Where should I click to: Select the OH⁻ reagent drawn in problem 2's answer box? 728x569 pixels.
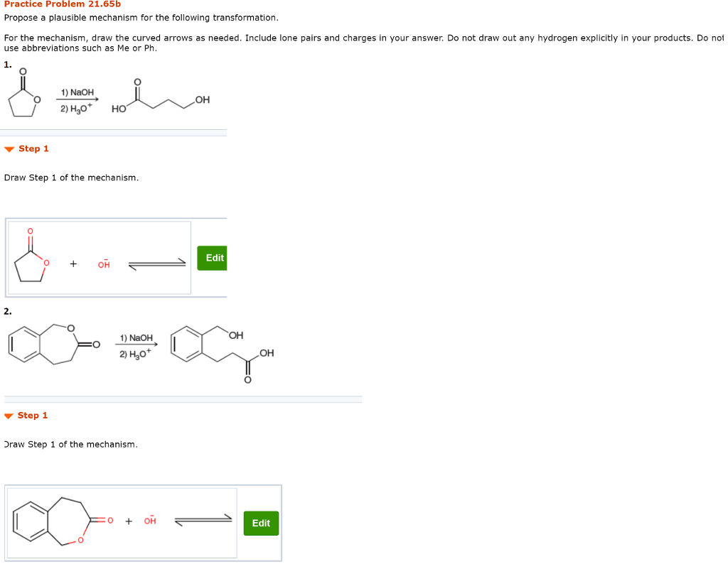[151, 519]
